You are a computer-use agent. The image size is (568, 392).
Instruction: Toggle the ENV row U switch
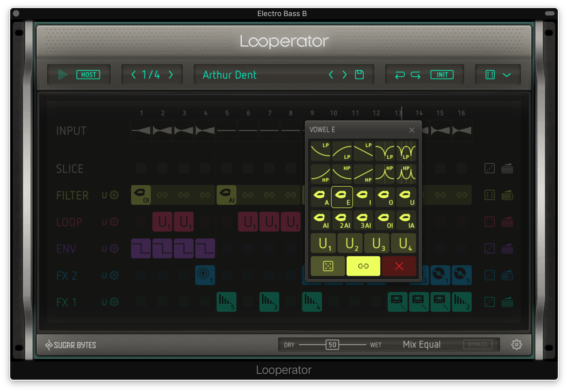tap(104, 249)
